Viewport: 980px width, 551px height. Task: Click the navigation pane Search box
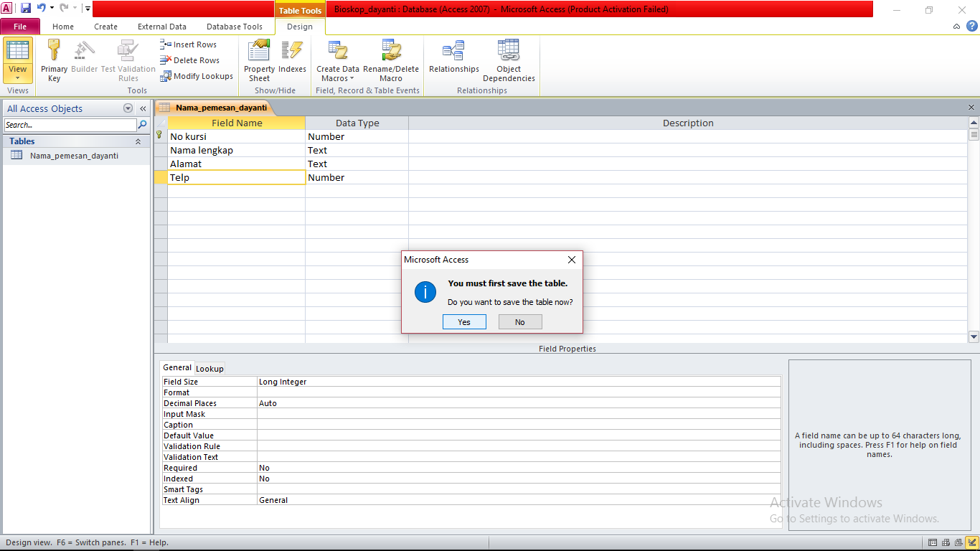click(68, 124)
